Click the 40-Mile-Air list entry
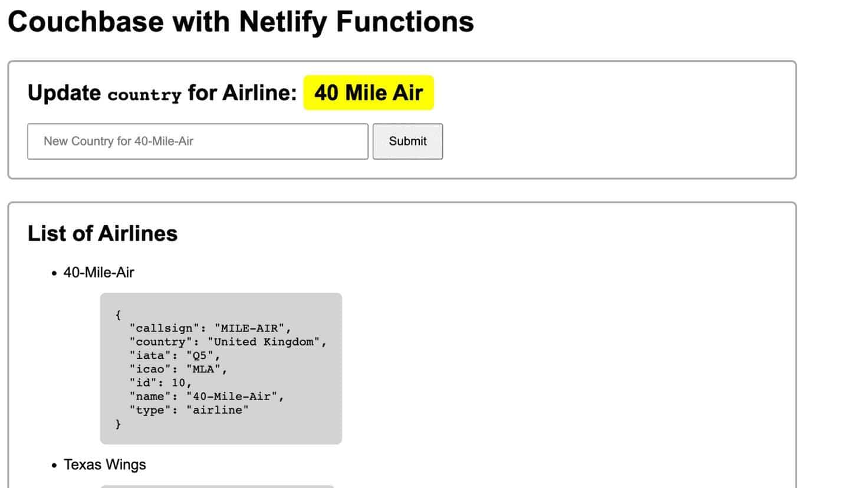Viewport: 868px width, 488px height. 98,272
